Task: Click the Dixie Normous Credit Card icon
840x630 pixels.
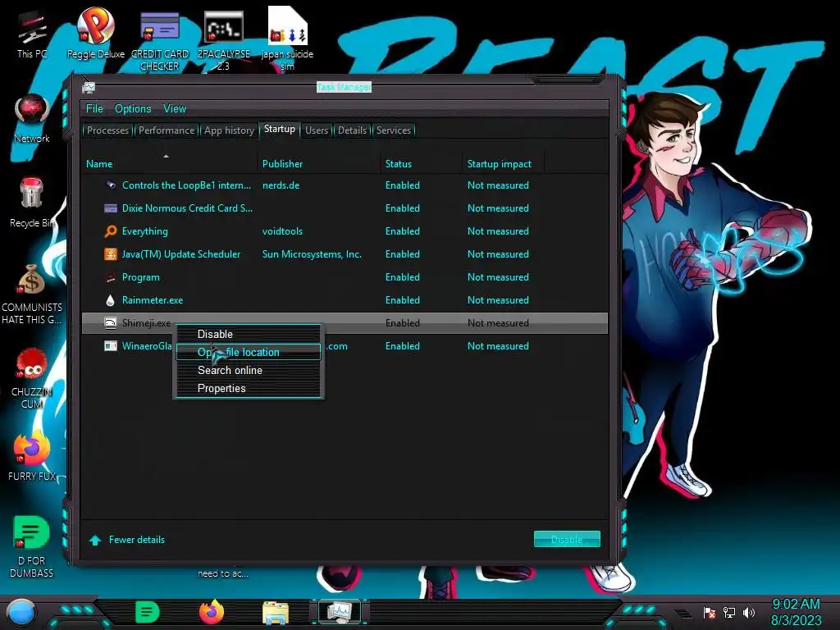Action: coord(111,208)
